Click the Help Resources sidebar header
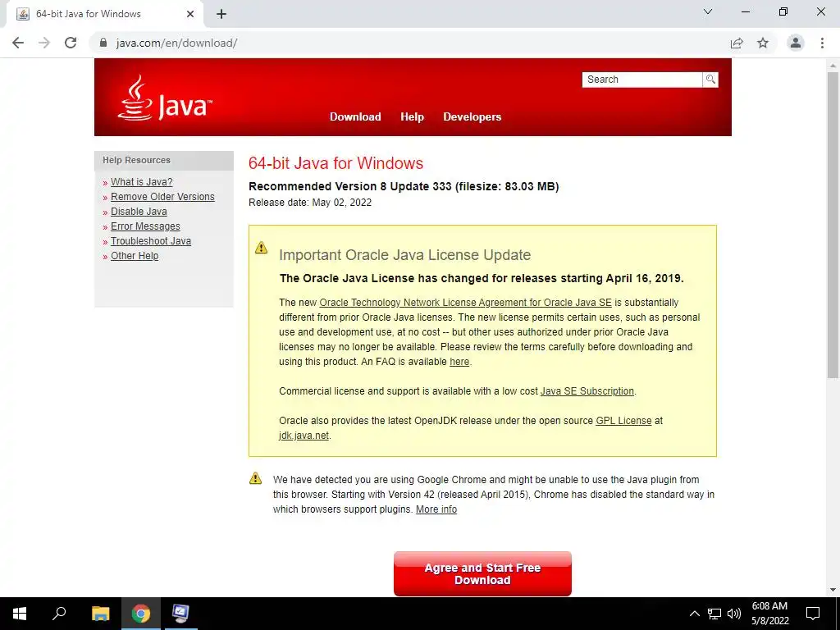This screenshot has height=630, width=840. pos(164,160)
